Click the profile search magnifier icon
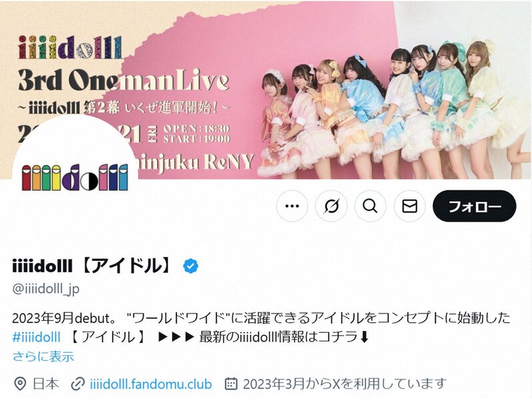Screen dimensions: 532x398 pyautogui.click(x=370, y=206)
